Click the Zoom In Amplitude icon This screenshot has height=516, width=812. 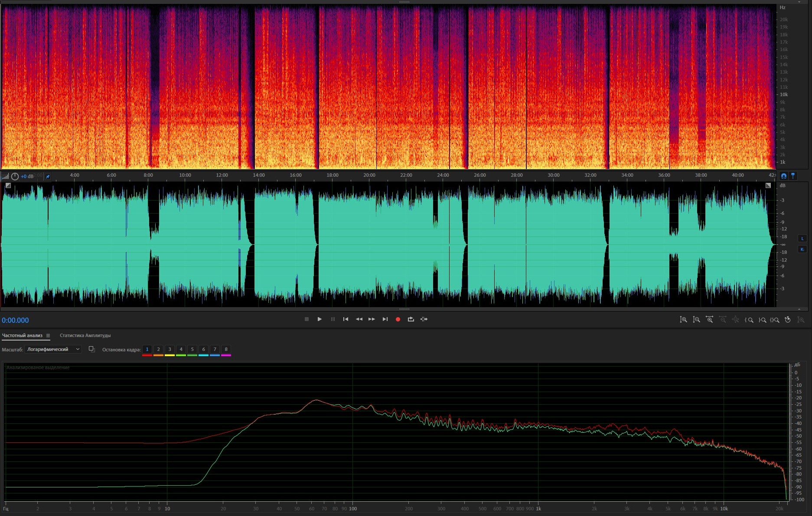(683, 320)
